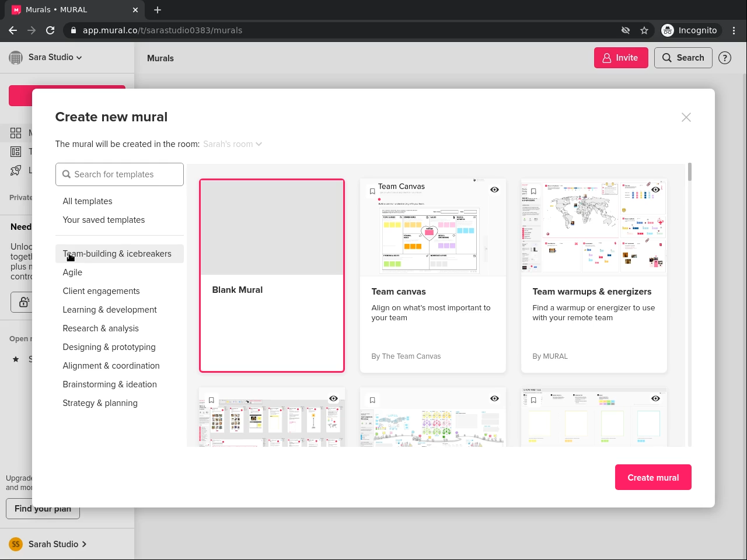Go back using the browser back arrow
This screenshot has height=560, width=747.
click(13, 30)
